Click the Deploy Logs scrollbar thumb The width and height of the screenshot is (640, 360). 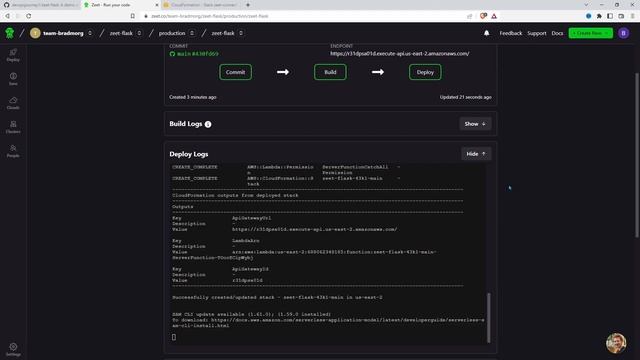point(489,317)
